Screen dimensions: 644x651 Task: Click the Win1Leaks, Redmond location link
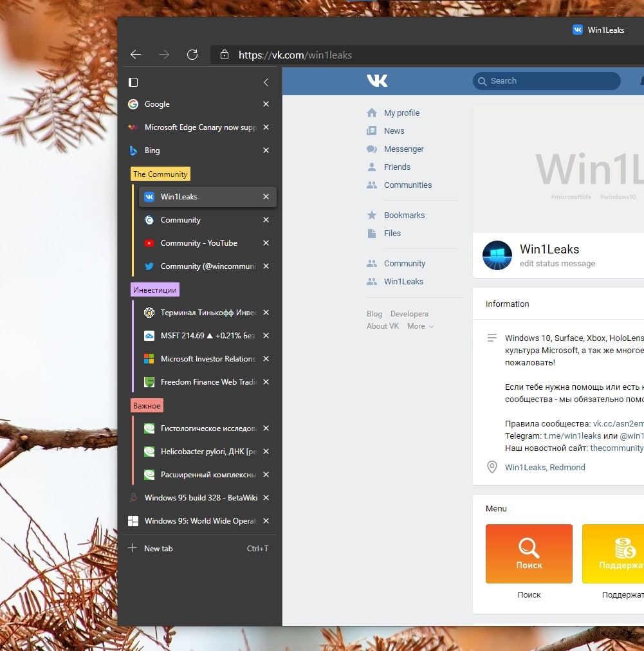[x=545, y=468]
